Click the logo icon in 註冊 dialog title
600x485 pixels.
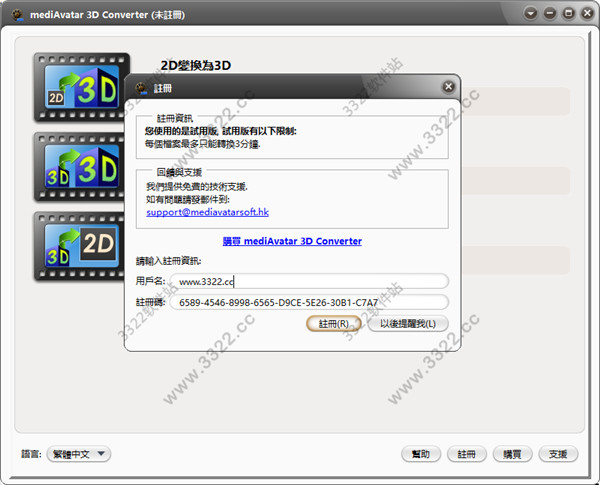tap(141, 88)
